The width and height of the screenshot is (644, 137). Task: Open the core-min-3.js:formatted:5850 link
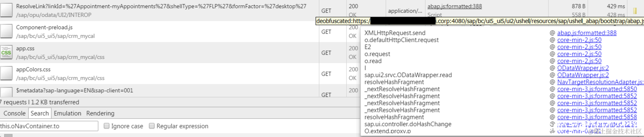597,89
